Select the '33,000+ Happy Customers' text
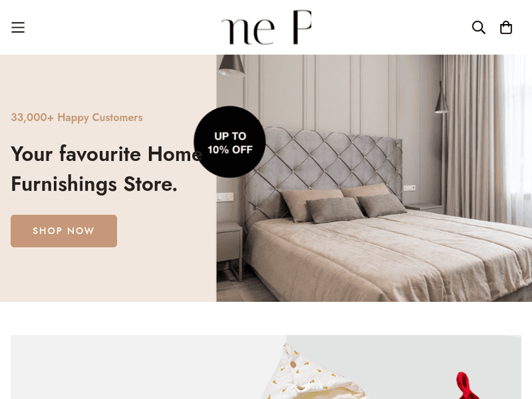 77,118
